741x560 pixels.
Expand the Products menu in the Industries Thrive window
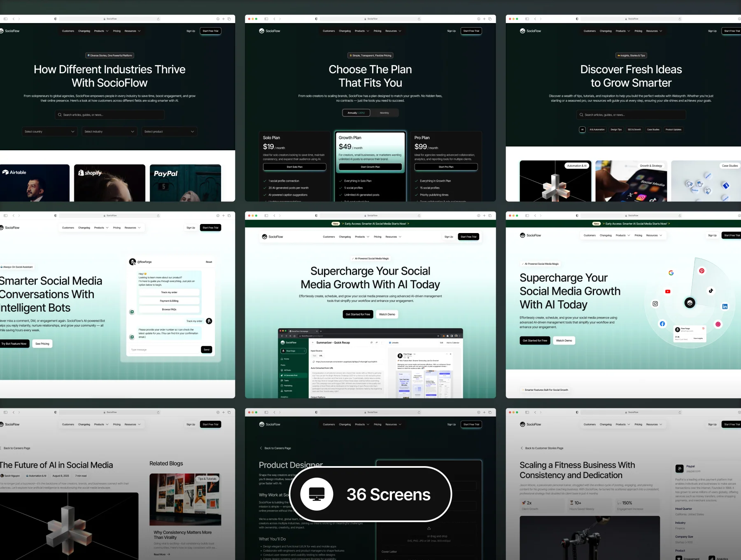point(101,31)
